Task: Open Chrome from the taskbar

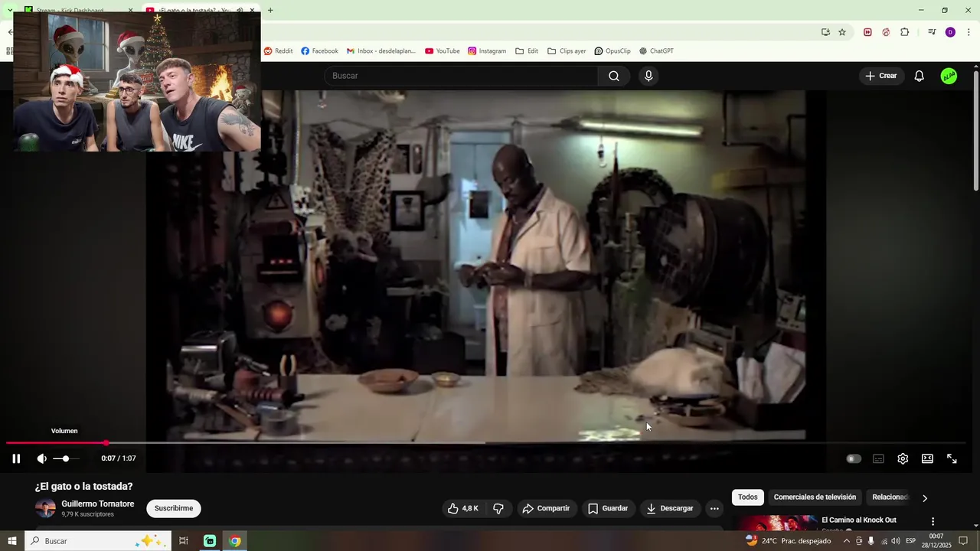Action: [235, 541]
